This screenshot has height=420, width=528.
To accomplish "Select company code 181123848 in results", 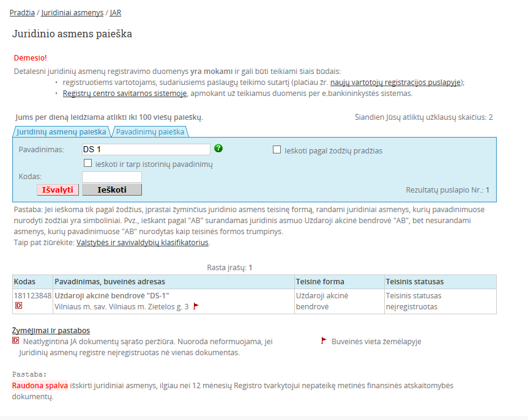I will pos(32,296).
